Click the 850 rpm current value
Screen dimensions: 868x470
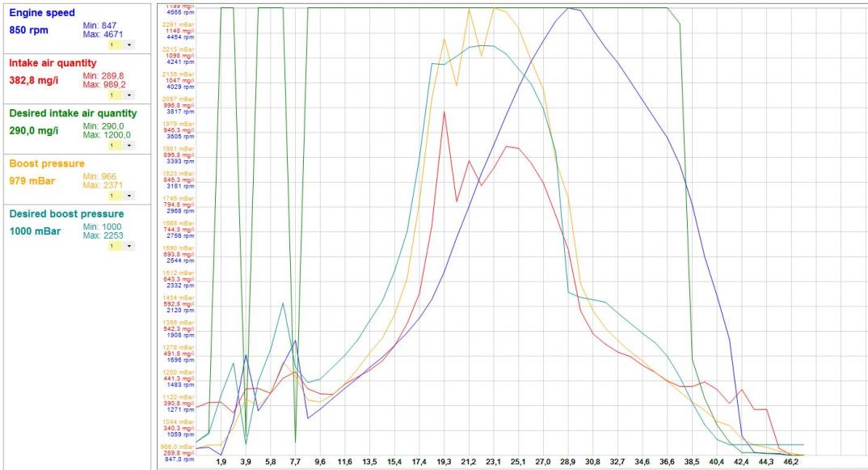click(29, 30)
